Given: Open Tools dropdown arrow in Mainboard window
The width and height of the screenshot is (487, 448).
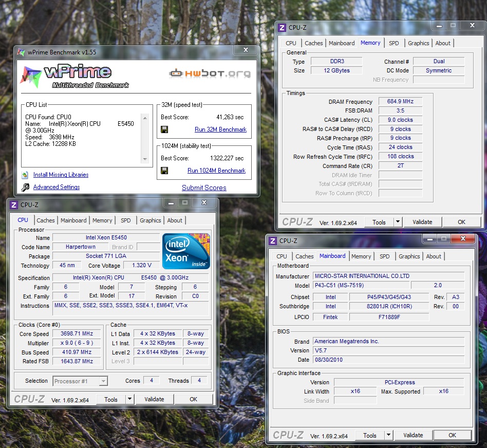Looking at the screenshot, I should tap(388, 435).
